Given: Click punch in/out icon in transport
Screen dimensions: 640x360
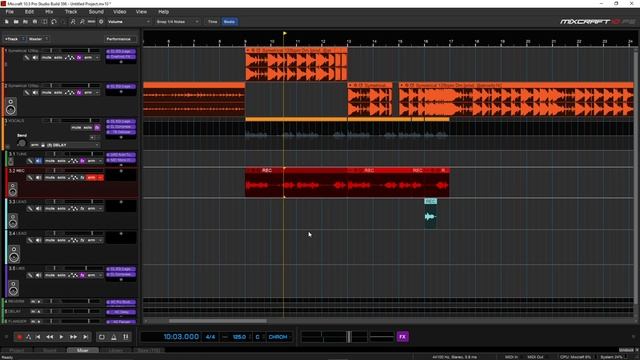Looking at the screenshot, I should (126, 337).
